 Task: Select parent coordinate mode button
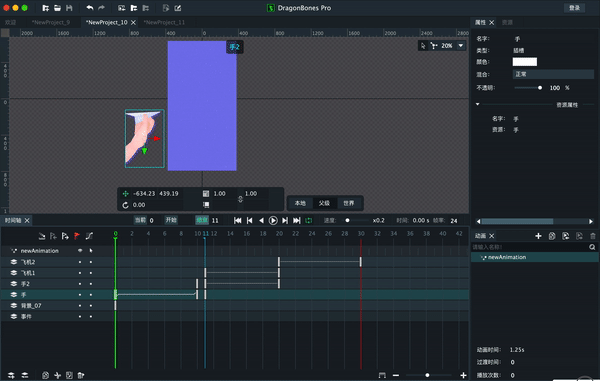324,203
